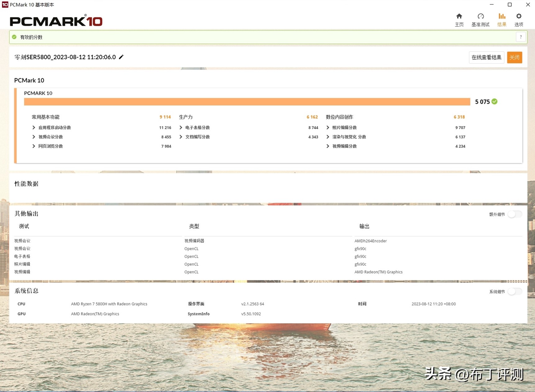Click the pencil icon to rename result
This screenshot has width=535, height=392.
(121, 57)
